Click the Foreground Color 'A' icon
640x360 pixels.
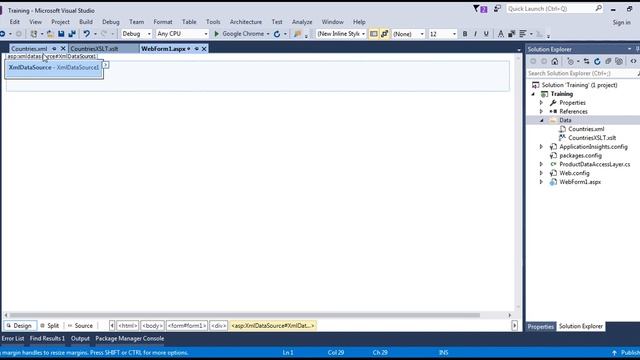click(x=500, y=34)
